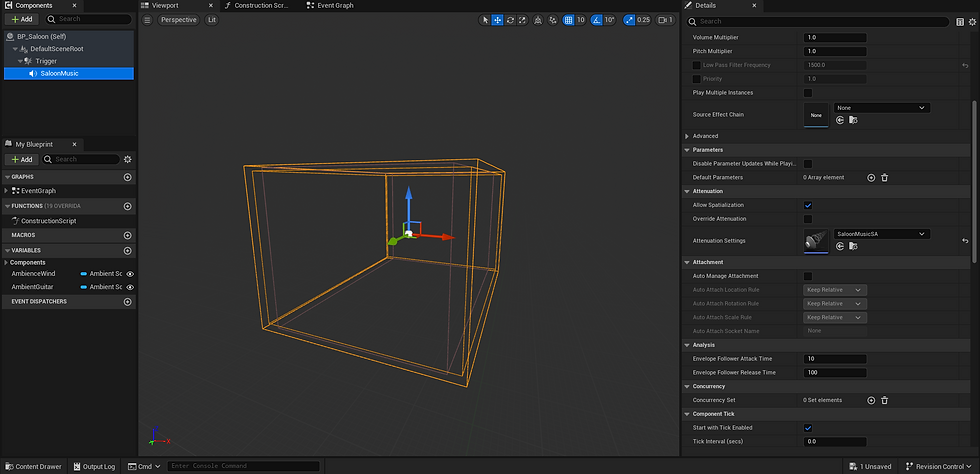Select the Viewport tab
980x474 pixels.
[x=165, y=5]
